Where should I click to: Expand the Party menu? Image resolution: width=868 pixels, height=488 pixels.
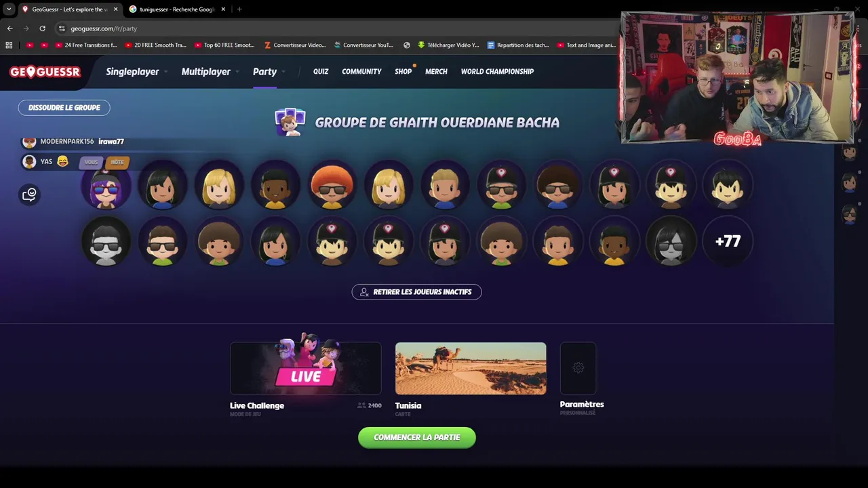269,72
